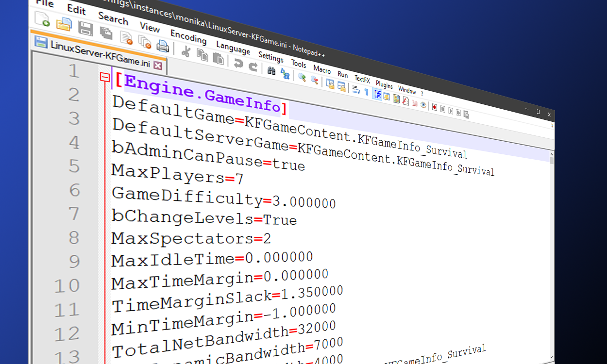Viewport: 607px width, 364px height.
Task: Open the View menu
Action: click(150, 28)
